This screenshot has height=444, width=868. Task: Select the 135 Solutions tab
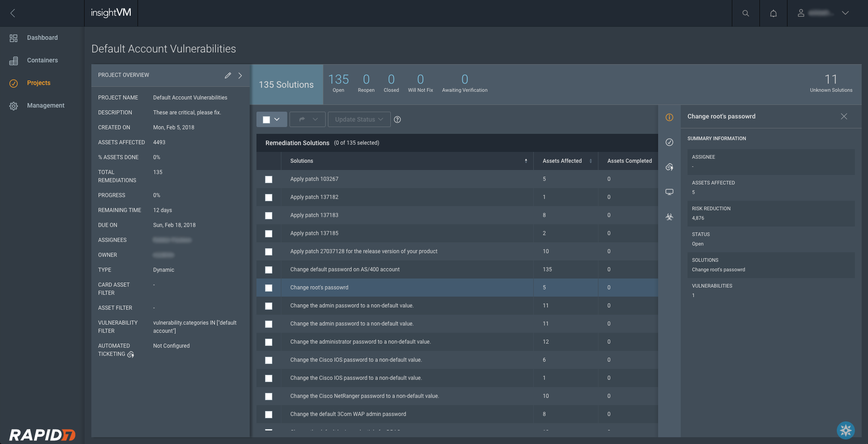287,85
